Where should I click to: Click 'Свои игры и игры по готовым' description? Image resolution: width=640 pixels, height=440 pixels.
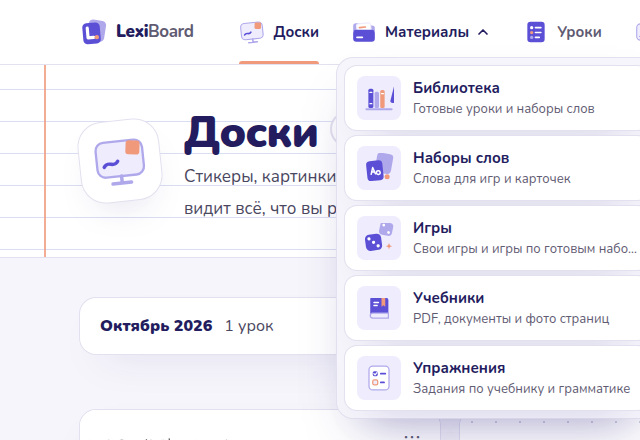point(525,249)
